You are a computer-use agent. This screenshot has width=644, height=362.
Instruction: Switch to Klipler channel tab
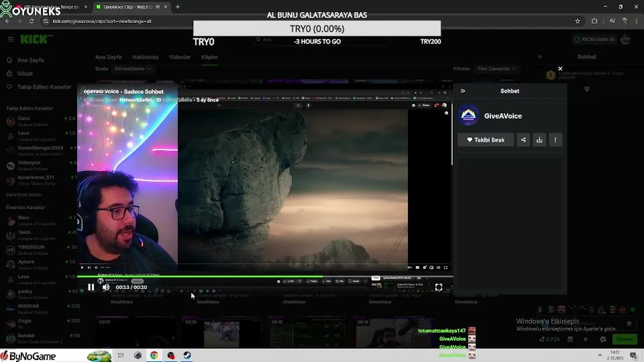pos(210,57)
